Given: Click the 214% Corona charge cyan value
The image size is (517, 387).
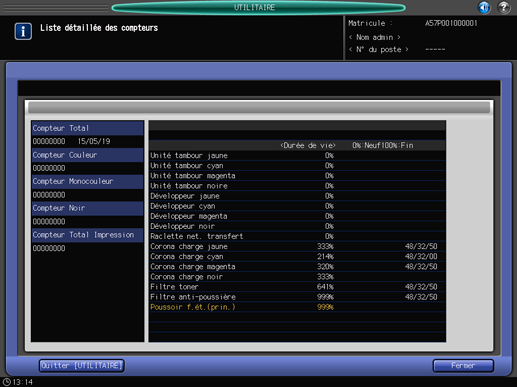Looking at the screenshot, I should click(325, 257).
